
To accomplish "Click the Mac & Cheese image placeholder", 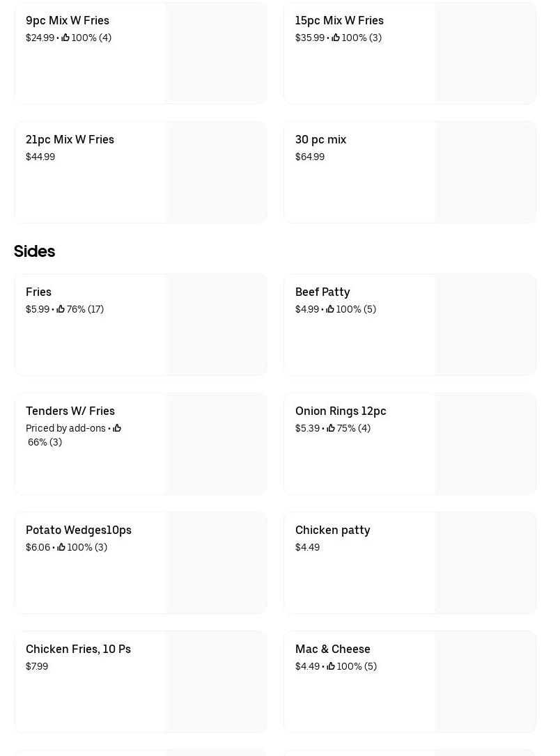I will [x=485, y=682].
